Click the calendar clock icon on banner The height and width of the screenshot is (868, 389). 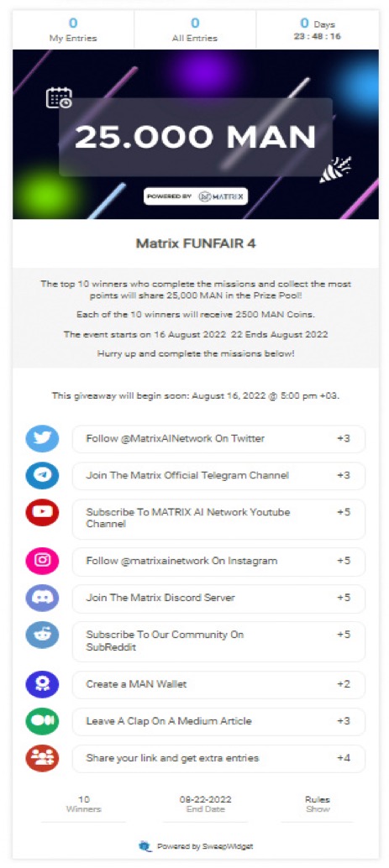(x=58, y=98)
